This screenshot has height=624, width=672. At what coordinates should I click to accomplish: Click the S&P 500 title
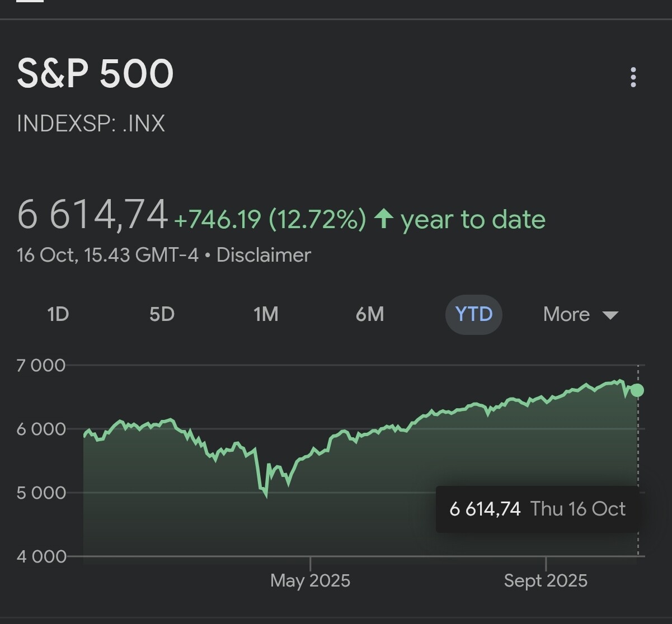[x=96, y=74]
